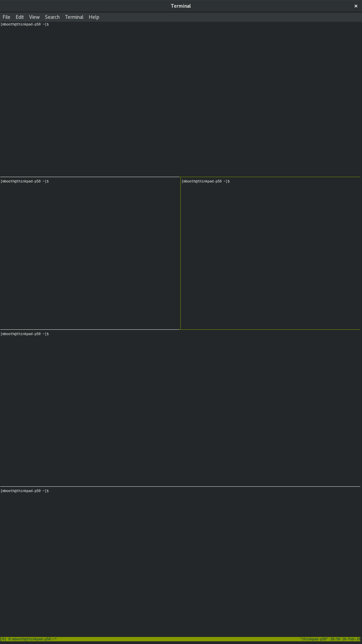Click the bottom pane's shell prompt

(25, 491)
